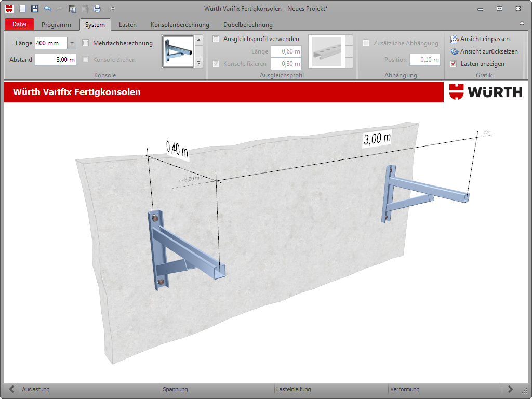This screenshot has width=532, height=399.
Task: Uncheck the Lasten anzeigen checkbox
Action: [x=453, y=64]
